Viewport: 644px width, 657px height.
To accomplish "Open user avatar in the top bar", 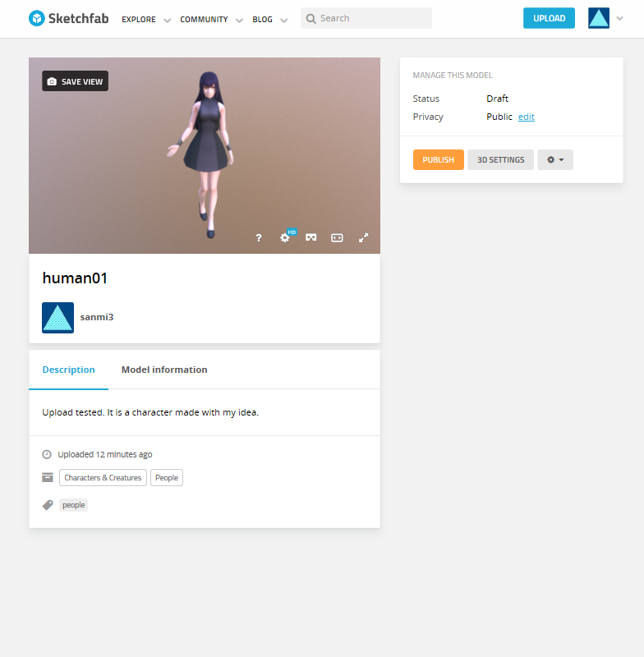I will (598, 18).
